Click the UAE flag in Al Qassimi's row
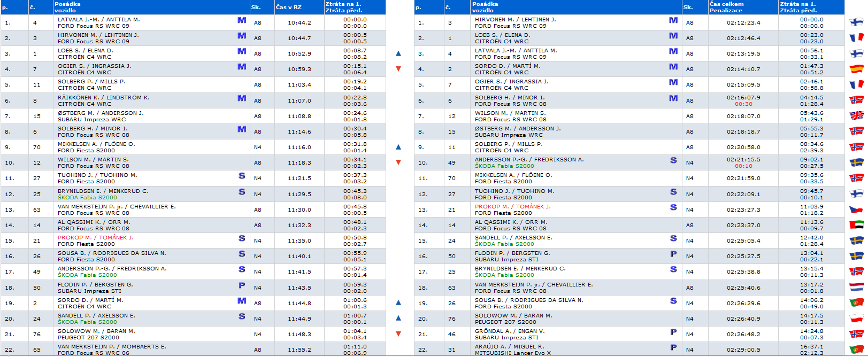The height and width of the screenshot is (357, 868). pyautogui.click(x=856, y=225)
